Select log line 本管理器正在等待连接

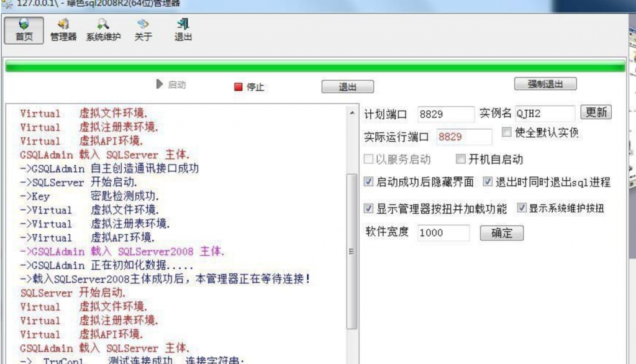point(165,279)
